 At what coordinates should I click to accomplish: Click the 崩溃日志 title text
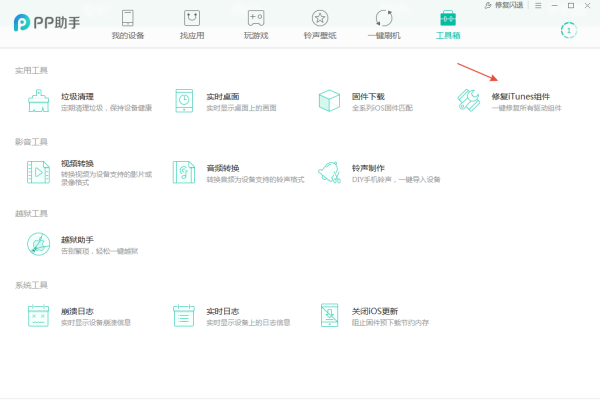pos(77,311)
